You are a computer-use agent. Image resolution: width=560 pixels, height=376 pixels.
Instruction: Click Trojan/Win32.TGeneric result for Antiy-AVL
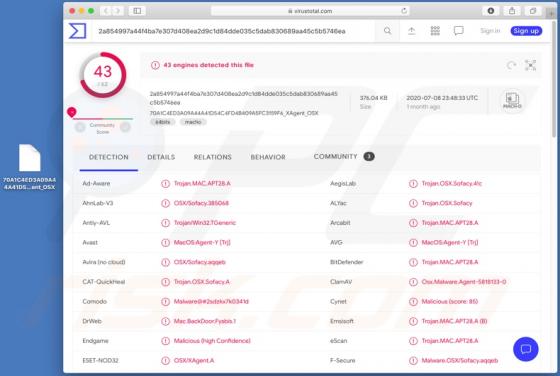pyautogui.click(x=205, y=223)
